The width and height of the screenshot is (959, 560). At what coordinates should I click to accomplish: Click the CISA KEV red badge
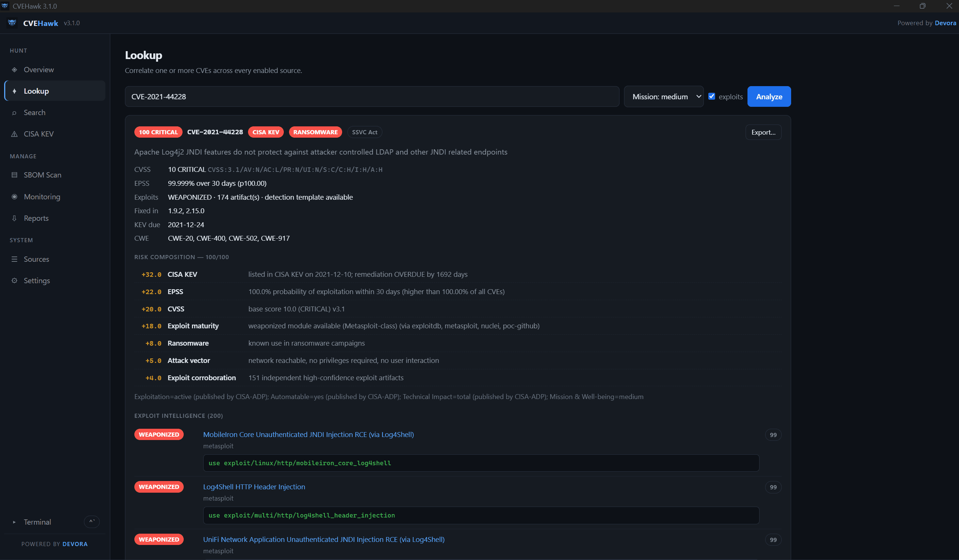pos(266,132)
